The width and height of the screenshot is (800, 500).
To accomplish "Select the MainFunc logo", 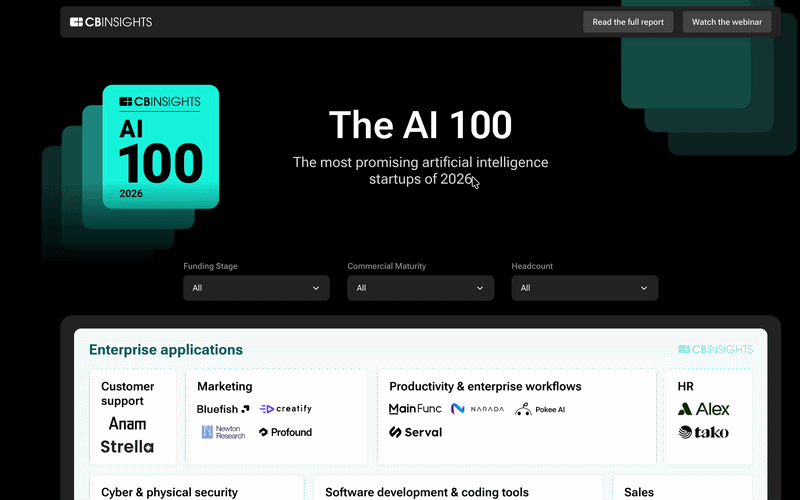I will pos(415,409).
